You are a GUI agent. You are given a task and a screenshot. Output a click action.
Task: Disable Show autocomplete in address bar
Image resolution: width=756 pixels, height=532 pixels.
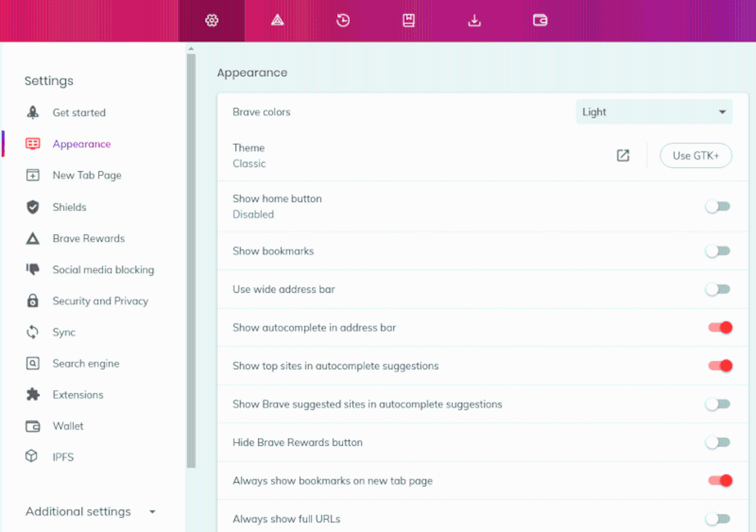(720, 328)
